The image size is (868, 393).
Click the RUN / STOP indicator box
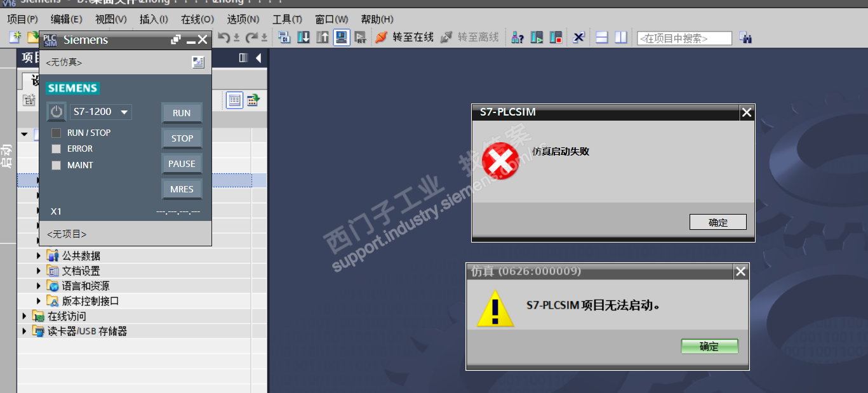[56, 133]
